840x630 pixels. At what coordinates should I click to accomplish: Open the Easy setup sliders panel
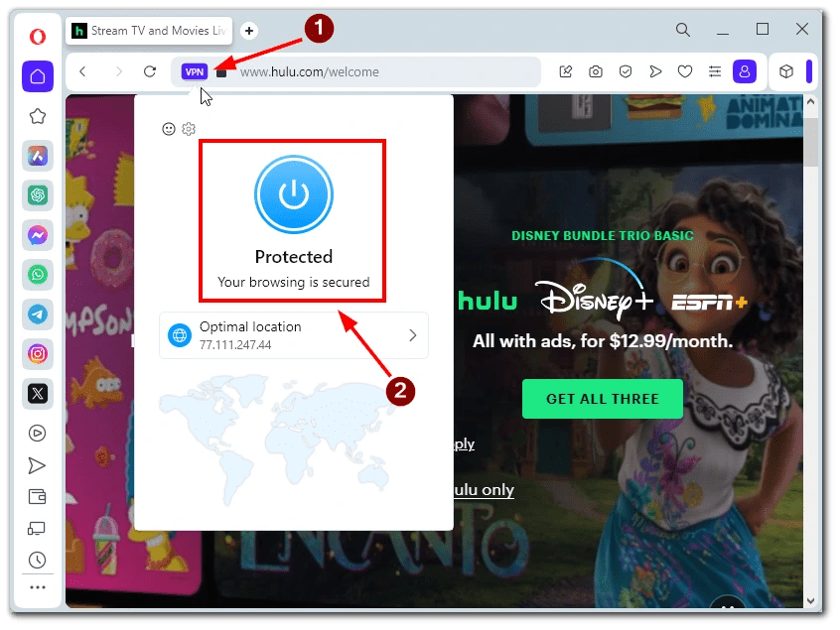click(x=714, y=71)
